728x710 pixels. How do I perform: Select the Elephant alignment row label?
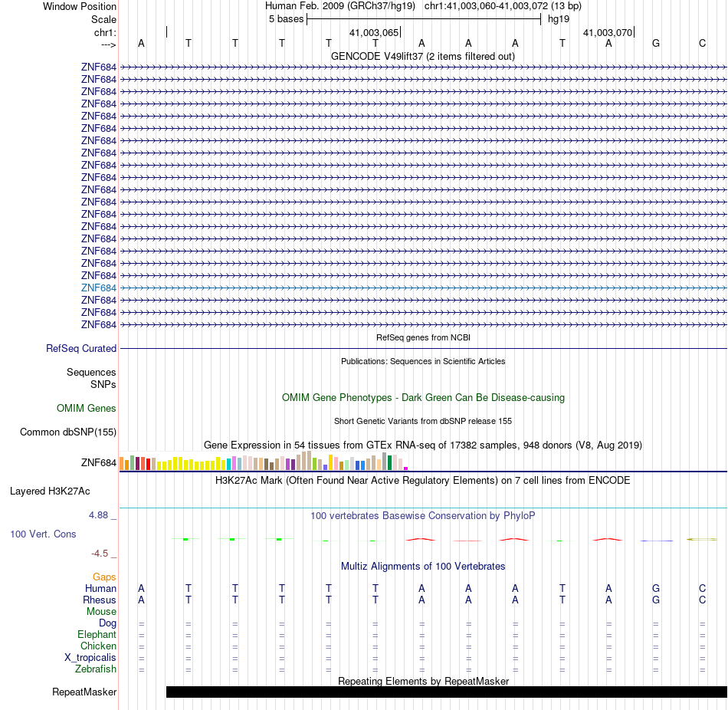coord(97,635)
